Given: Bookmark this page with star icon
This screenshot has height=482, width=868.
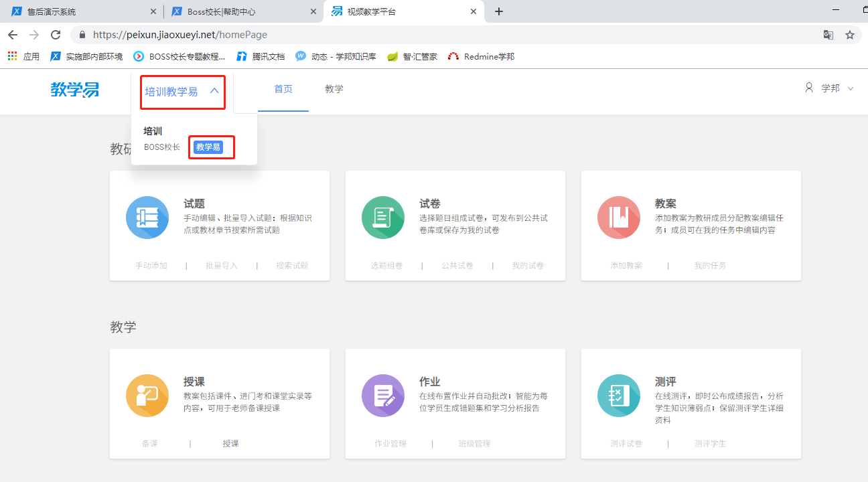Looking at the screenshot, I should point(850,35).
